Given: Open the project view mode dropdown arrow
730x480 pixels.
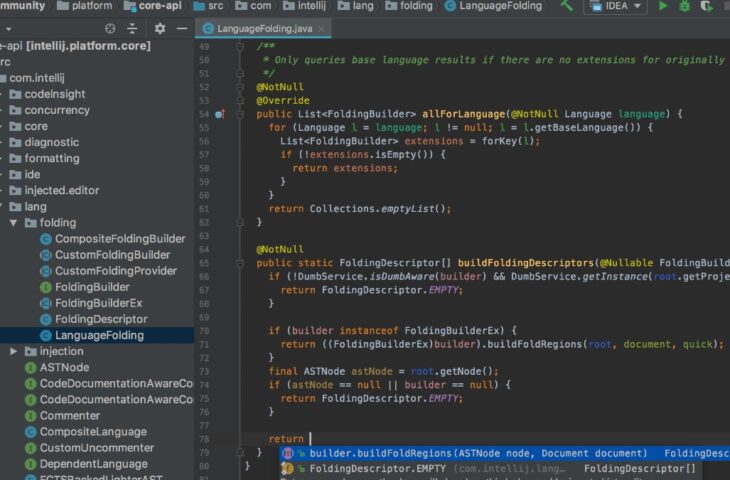Looking at the screenshot, I should click(8, 29).
